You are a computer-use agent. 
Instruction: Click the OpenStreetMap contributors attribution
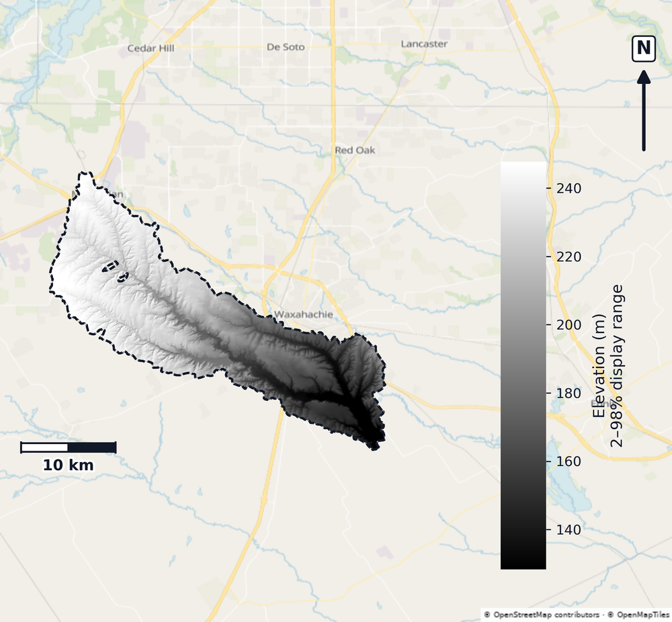click(x=542, y=615)
